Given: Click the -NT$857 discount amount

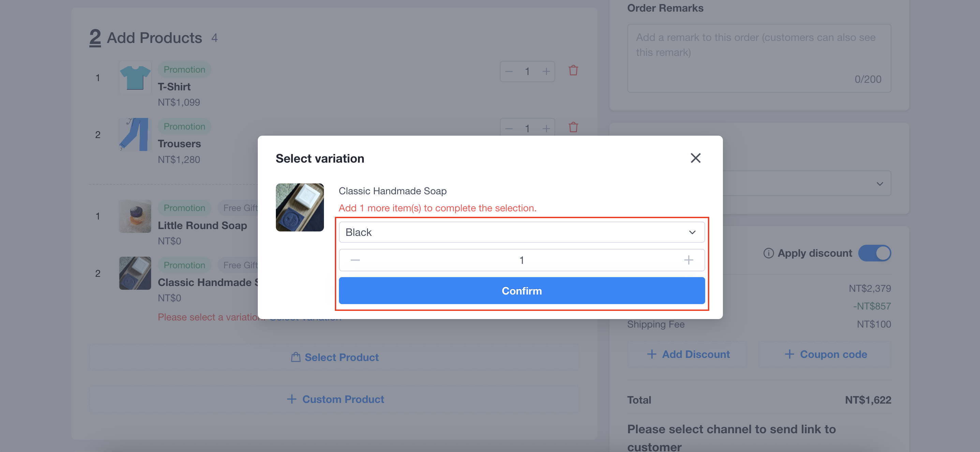Looking at the screenshot, I should coord(872,306).
